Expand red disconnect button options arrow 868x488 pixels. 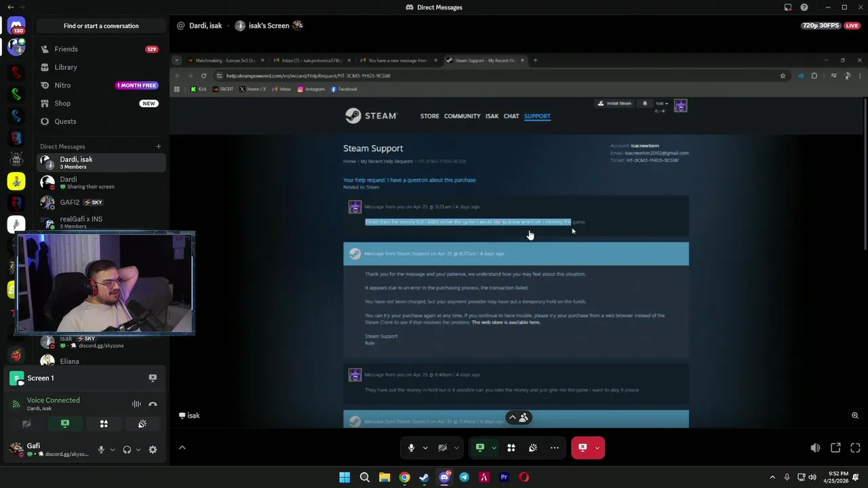[x=597, y=448]
